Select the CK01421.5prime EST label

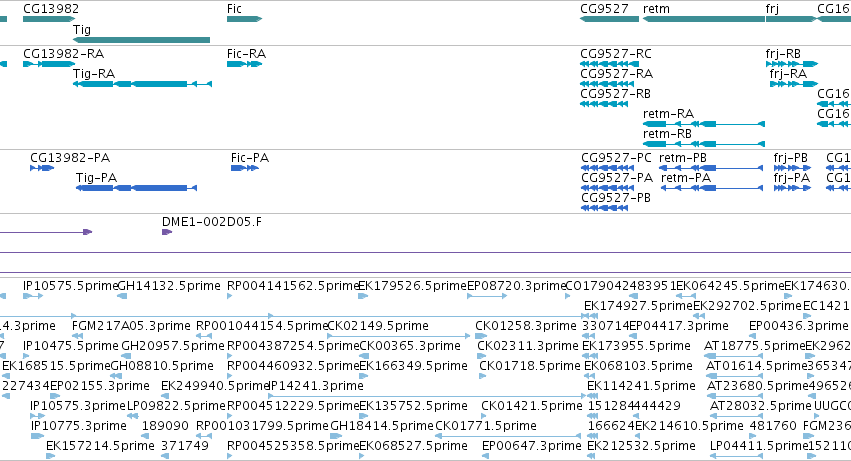click(x=532, y=407)
